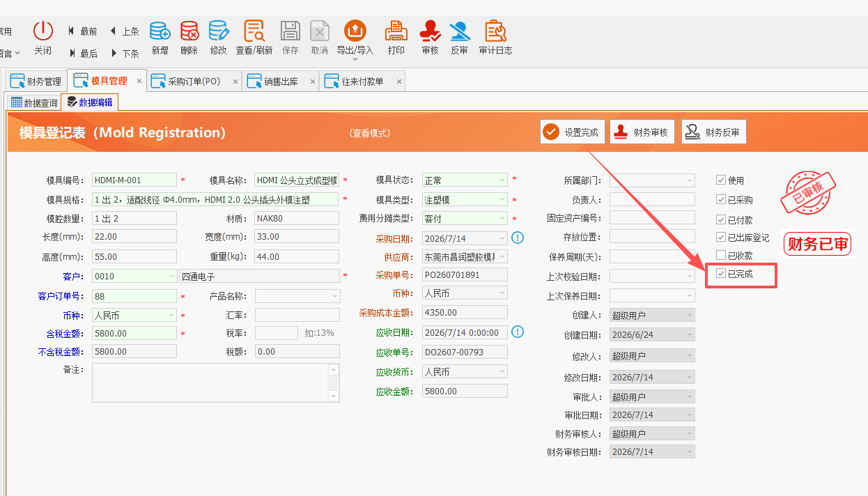The image size is (868, 496).
Task: Toggle the 使用 checkbox
Action: click(x=721, y=180)
